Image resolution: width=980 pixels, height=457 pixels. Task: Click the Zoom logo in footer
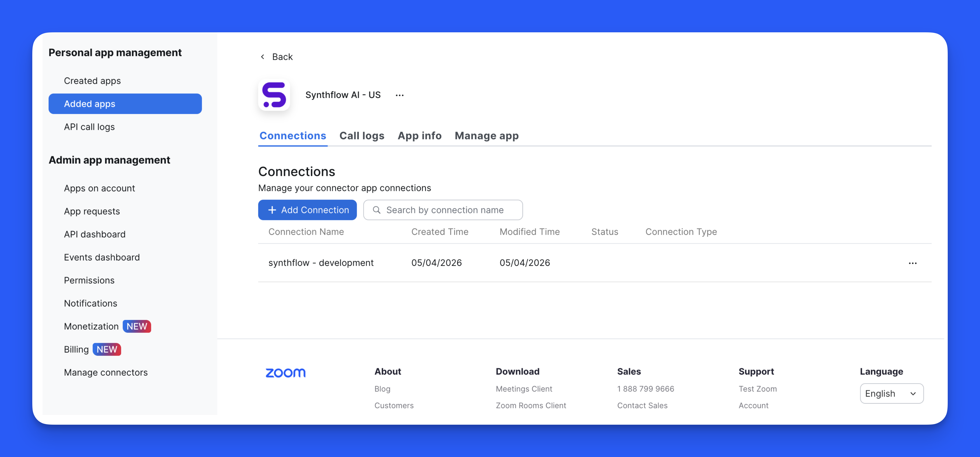pyautogui.click(x=285, y=373)
